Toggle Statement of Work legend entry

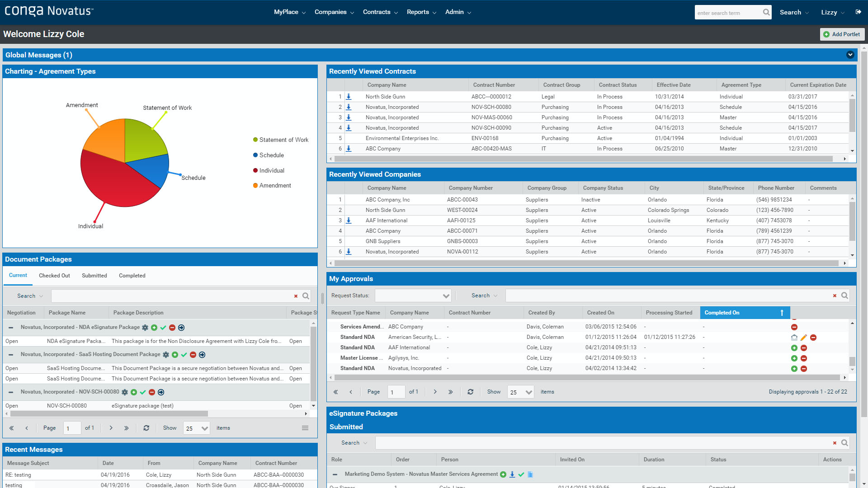click(x=281, y=140)
